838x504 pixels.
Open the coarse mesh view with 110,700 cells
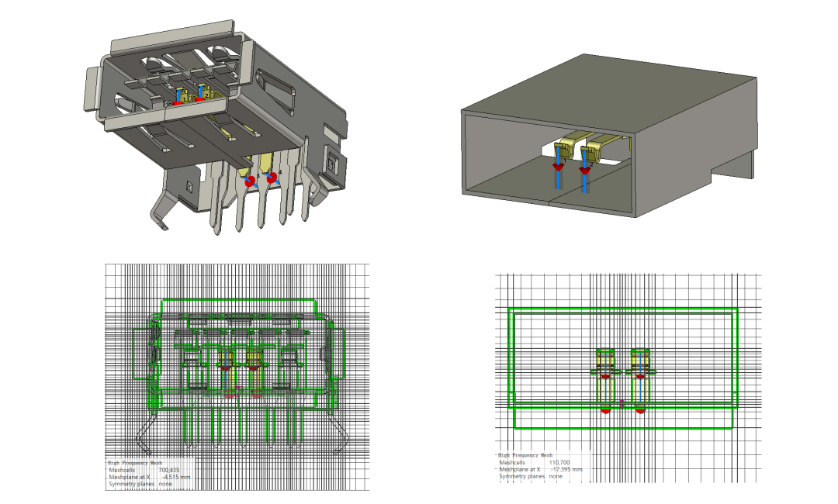tap(628, 378)
